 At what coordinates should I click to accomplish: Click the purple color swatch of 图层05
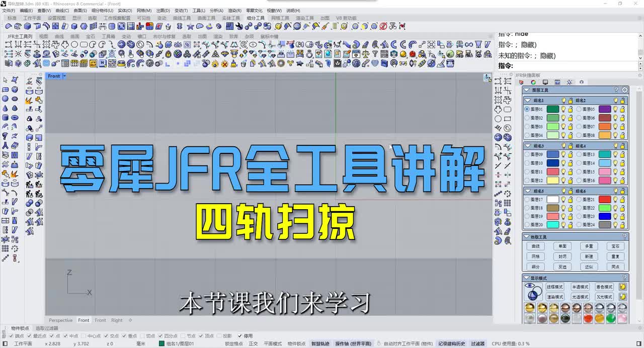[605, 109]
